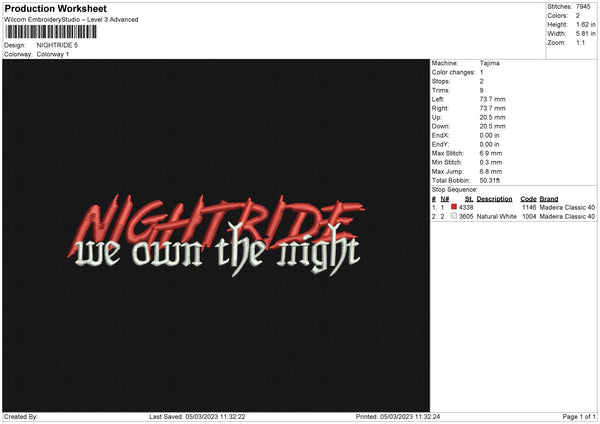Click the 'Created By:' footer label

pos(21,417)
